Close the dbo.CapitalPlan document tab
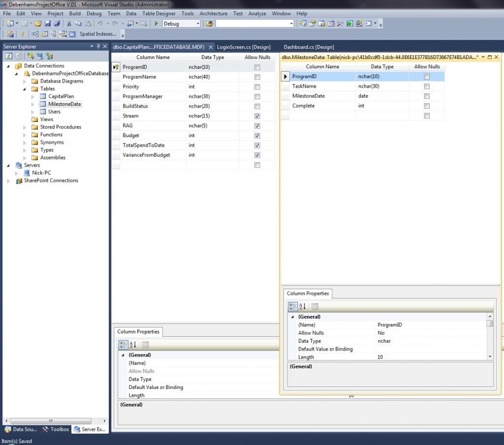Viewport: 504px width, 445px height. point(211,47)
